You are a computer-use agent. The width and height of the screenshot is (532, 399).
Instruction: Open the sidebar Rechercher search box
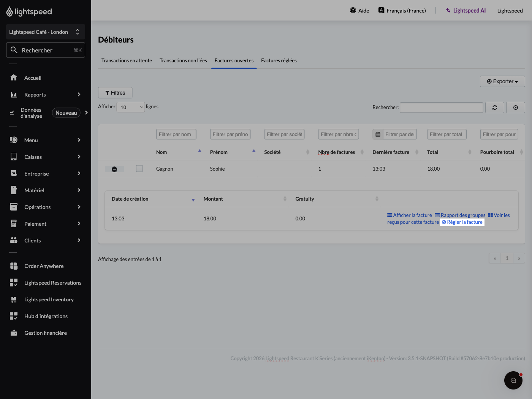click(x=46, y=50)
